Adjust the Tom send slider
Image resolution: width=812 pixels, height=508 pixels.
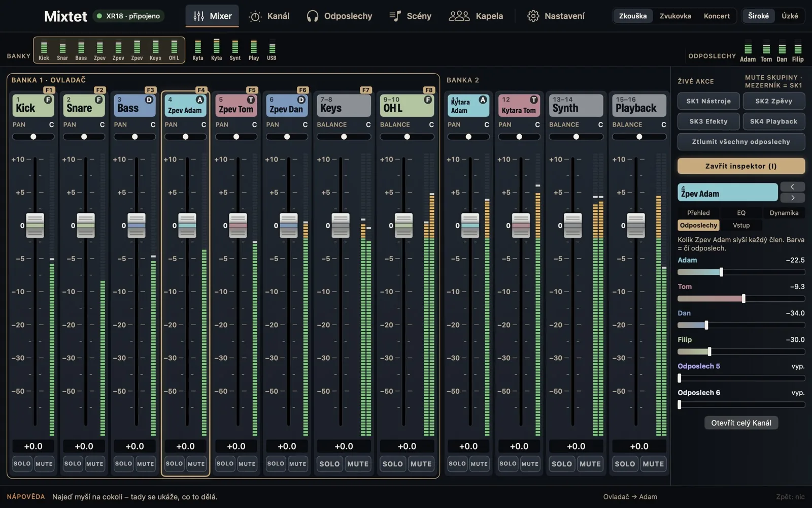741,299
